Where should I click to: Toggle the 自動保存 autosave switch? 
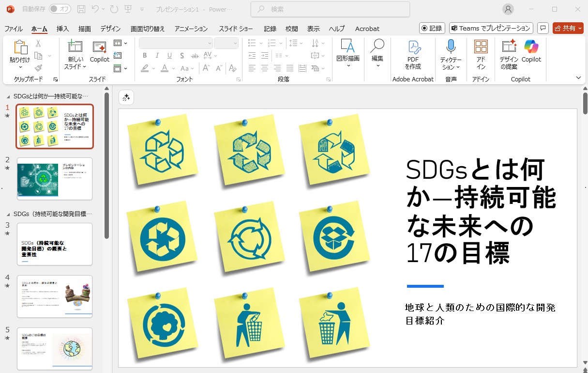(60, 9)
